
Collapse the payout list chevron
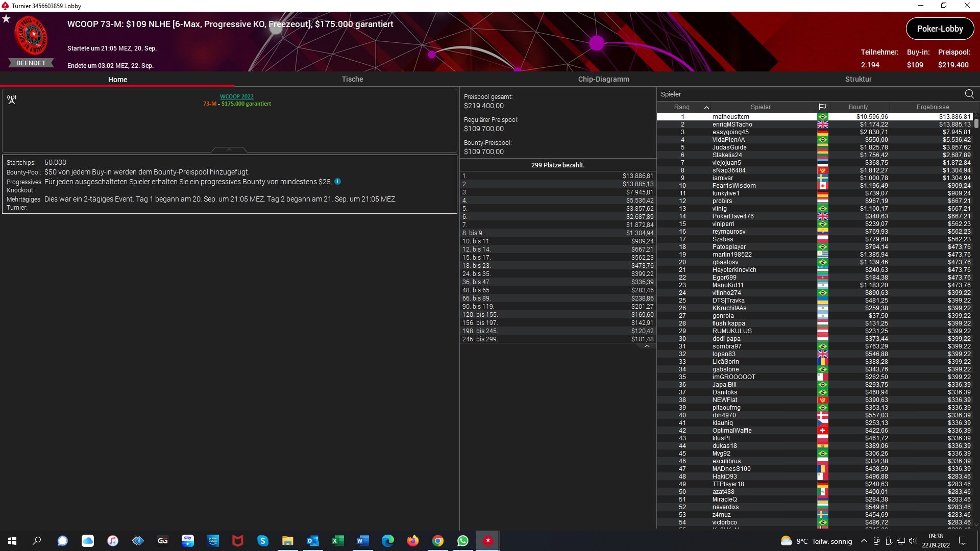click(647, 346)
